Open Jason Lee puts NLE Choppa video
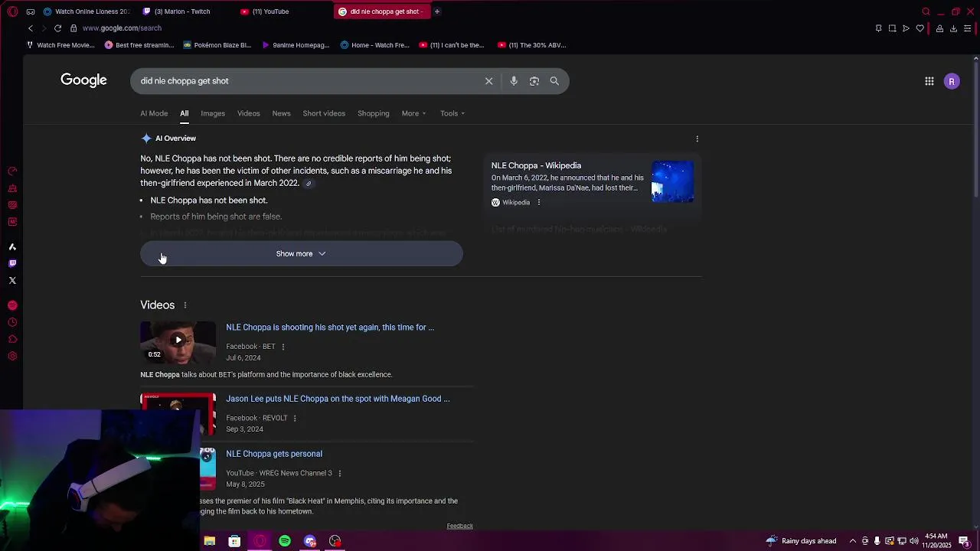 [x=338, y=399]
